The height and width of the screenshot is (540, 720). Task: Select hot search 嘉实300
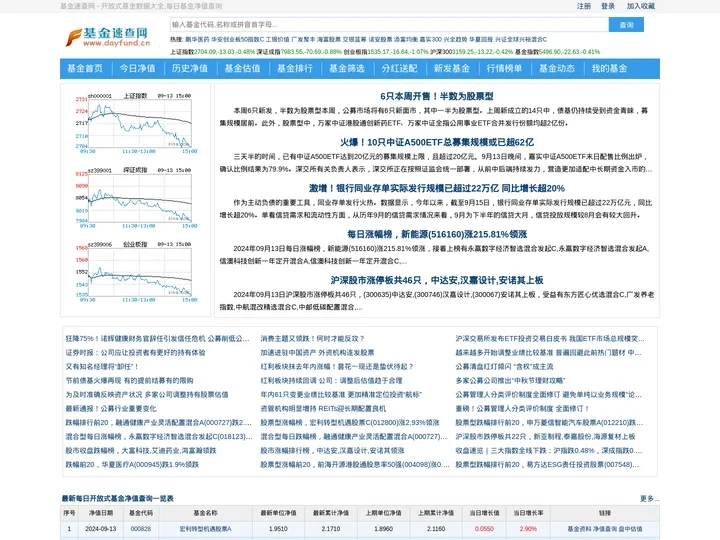coord(430,39)
